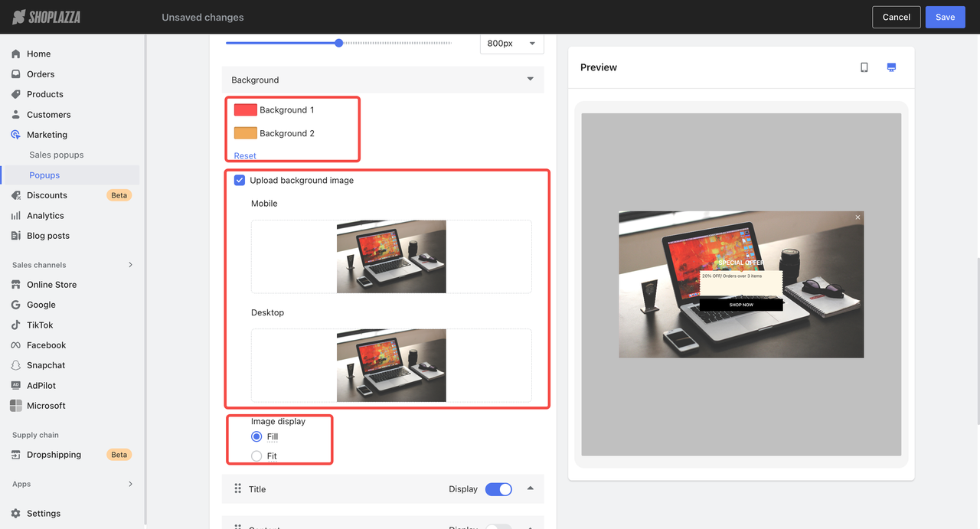Click the Discounts Beta badge

coord(119,195)
